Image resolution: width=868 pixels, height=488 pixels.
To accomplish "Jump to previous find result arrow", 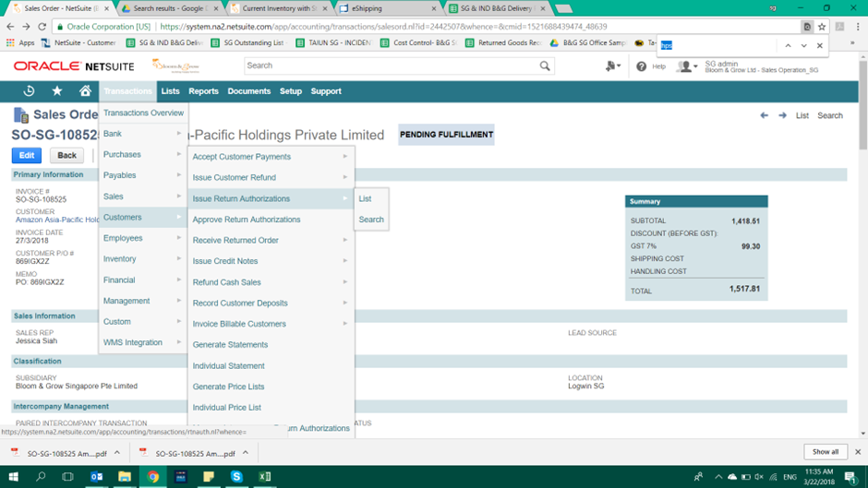I will tap(788, 45).
